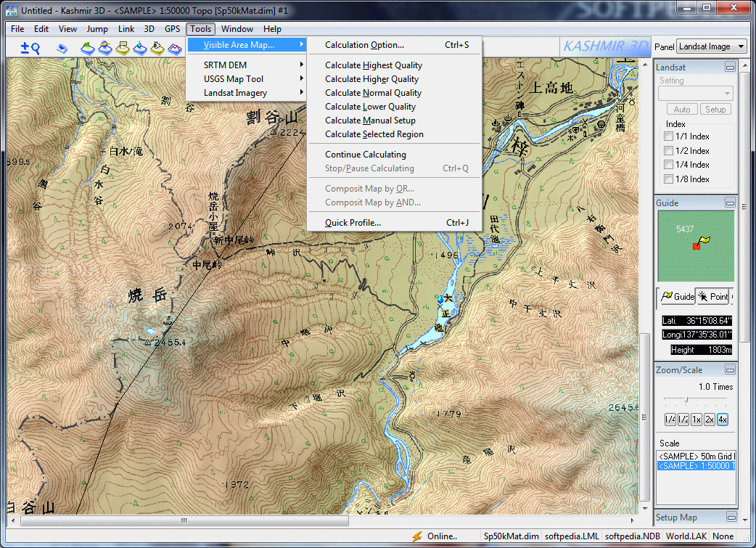Click the lightning Online status icon
Viewport: 756px width, 548px height.
(x=417, y=536)
